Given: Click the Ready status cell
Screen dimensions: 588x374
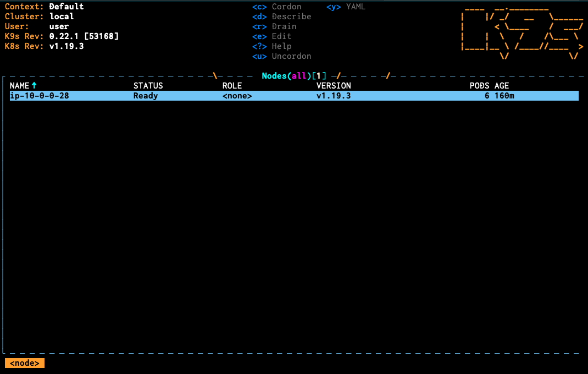Looking at the screenshot, I should pyautogui.click(x=146, y=96).
